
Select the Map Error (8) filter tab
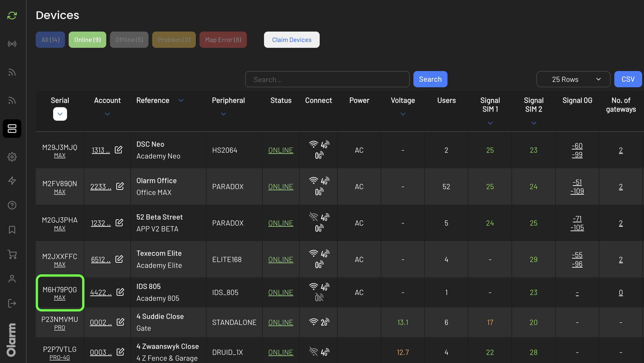coord(223,39)
